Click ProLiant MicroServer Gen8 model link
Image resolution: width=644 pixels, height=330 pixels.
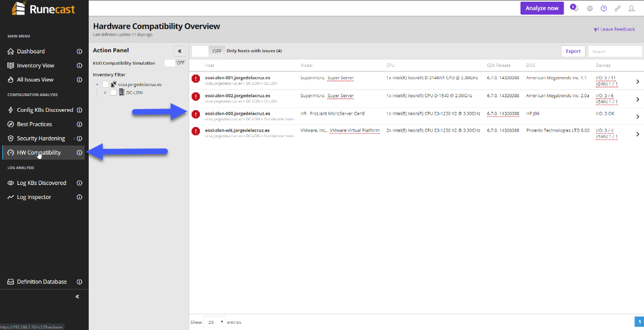pyautogui.click(x=337, y=113)
